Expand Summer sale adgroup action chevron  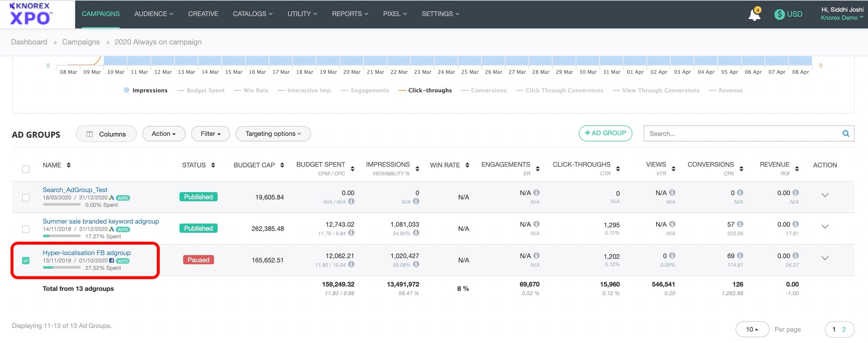tap(825, 227)
